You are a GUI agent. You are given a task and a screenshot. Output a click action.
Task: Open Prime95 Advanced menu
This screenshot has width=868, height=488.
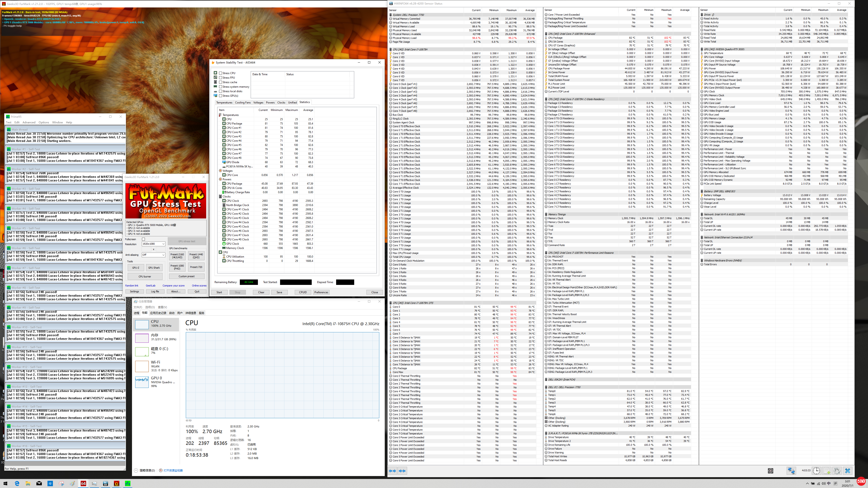pyautogui.click(x=29, y=123)
